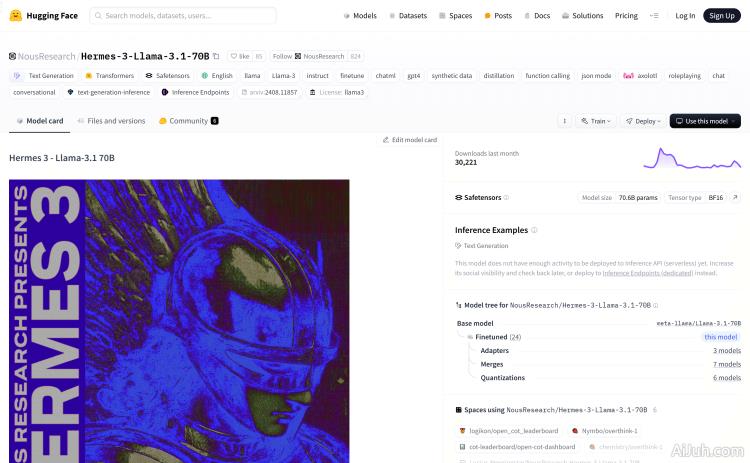Screen dimensions: 750x463
Task: Open the Safetensors expand arrow icon
Action: tap(735, 198)
